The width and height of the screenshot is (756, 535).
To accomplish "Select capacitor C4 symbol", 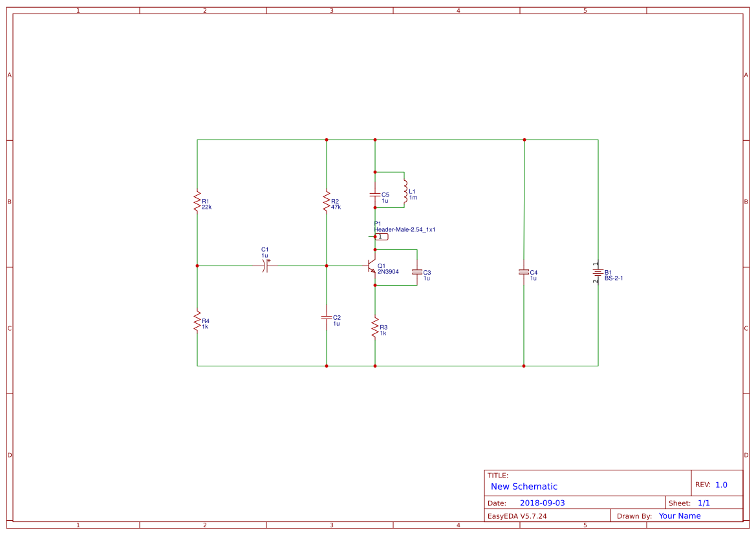I will (x=524, y=272).
